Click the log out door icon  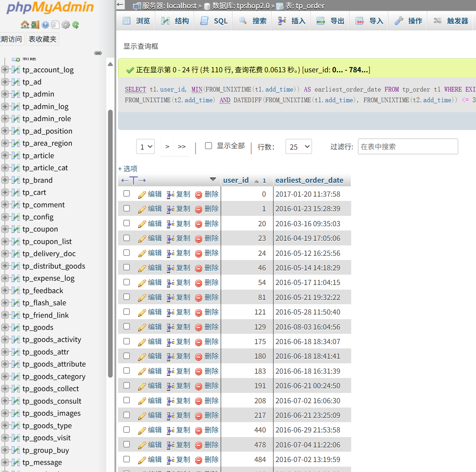point(35,25)
